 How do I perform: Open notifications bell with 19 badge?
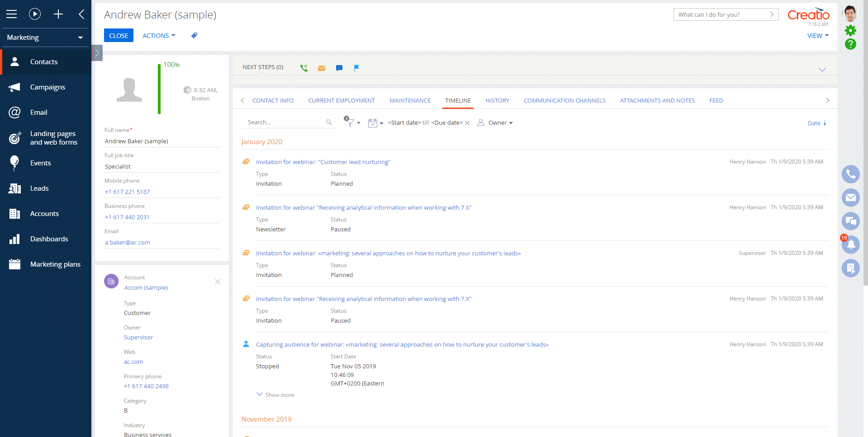[x=850, y=244]
